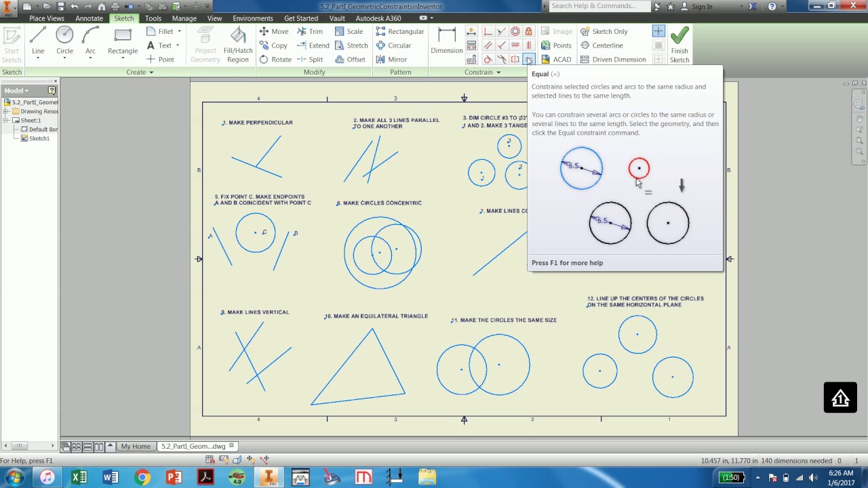Open PowerPoint from the Windows taskbar
This screenshot has height=488, width=868.
coord(174,477)
